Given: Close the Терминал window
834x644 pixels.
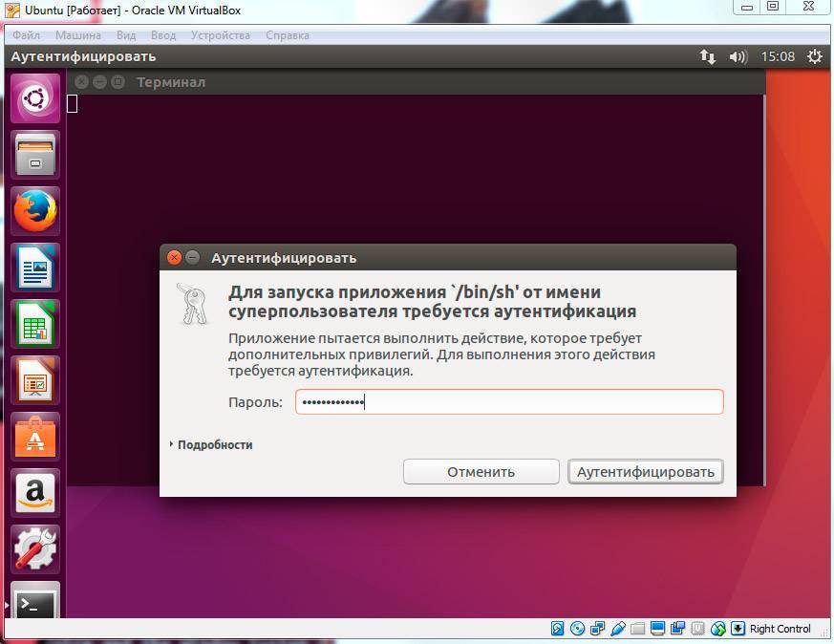Looking at the screenshot, I should (x=81, y=82).
